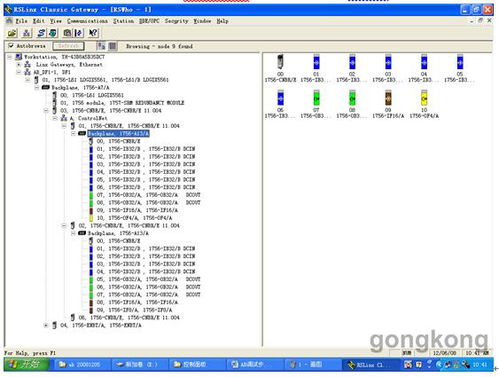Open the Configure Drivers toolbar icon
Viewport: 499px width, 377px height.
point(41,33)
